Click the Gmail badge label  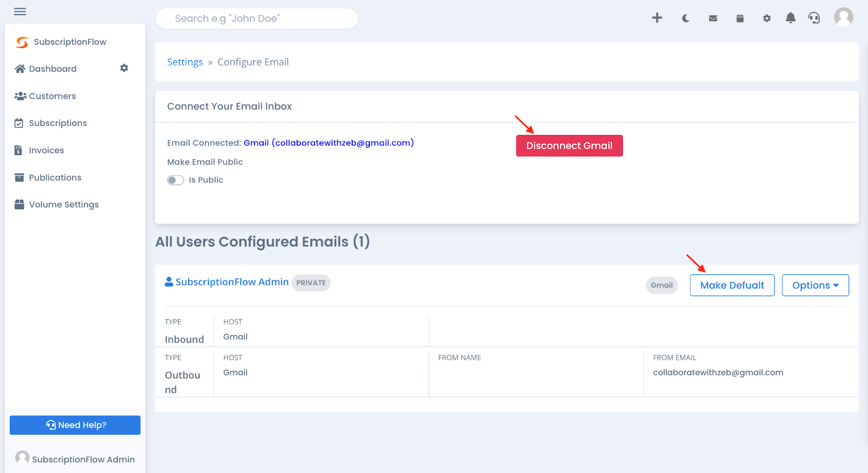pyautogui.click(x=662, y=285)
